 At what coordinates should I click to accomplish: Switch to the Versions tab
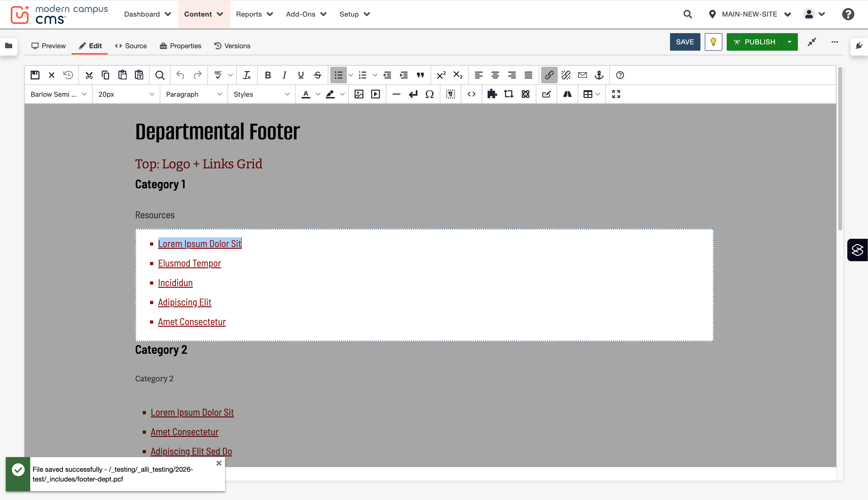point(232,46)
